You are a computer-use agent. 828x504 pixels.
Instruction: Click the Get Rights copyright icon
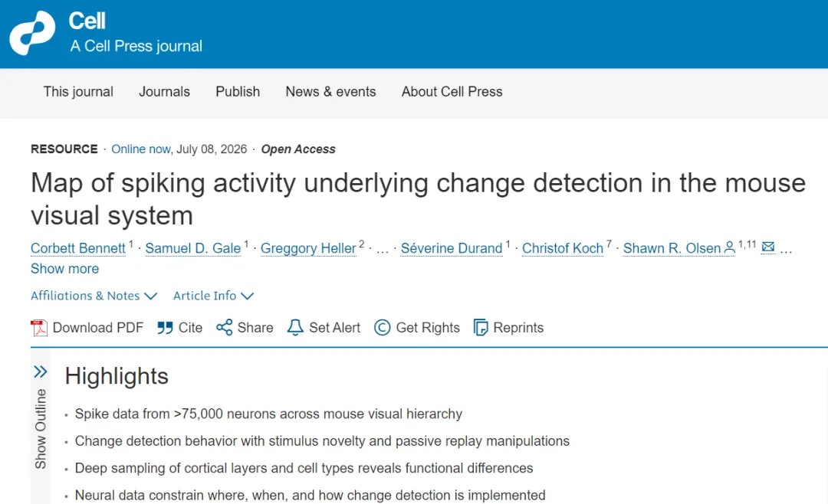(383, 328)
